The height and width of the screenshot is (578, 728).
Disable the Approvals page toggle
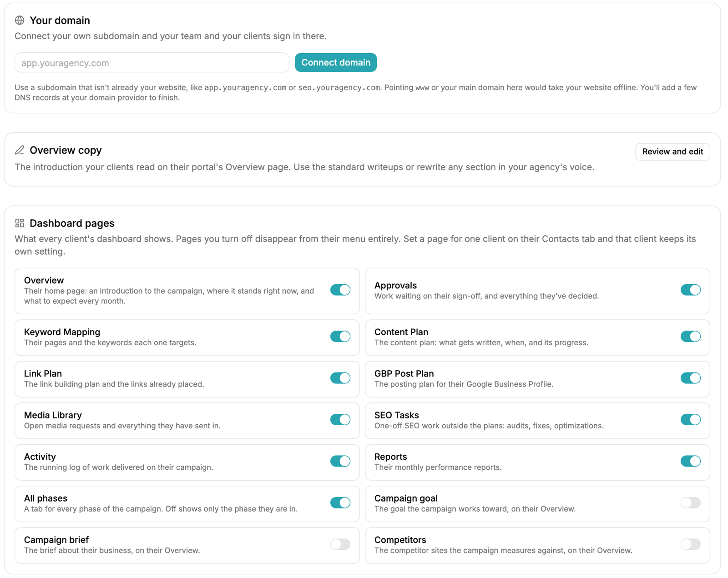pos(690,290)
